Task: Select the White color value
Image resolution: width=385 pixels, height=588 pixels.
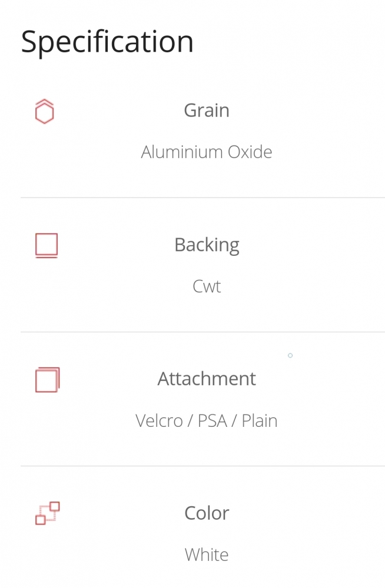Action: click(207, 554)
